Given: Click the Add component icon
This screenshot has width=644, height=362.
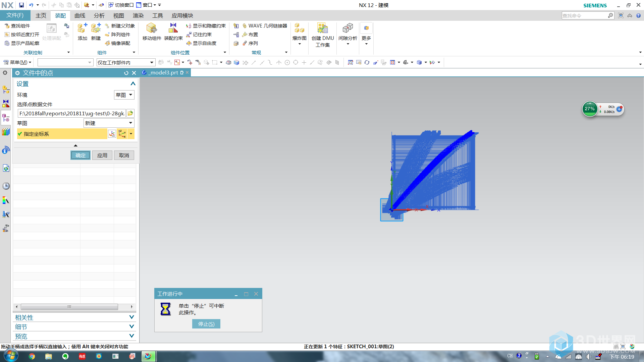Looking at the screenshot, I should [x=82, y=32].
